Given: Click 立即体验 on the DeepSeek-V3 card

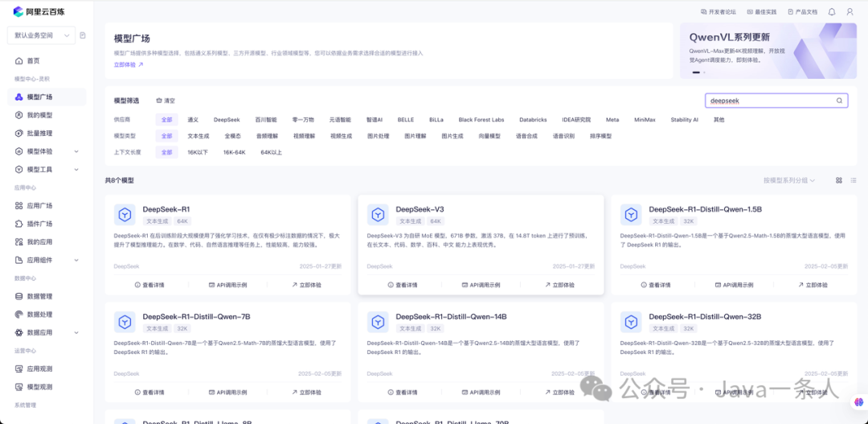Looking at the screenshot, I should coord(559,285).
